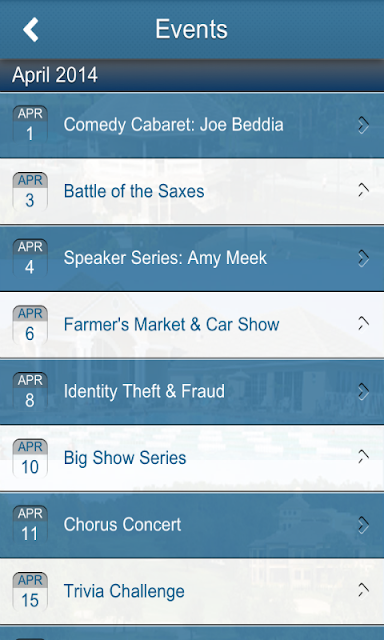This screenshot has height=640, width=384.
Task: Tap the APR 11 calendar icon
Action: (x=30, y=524)
